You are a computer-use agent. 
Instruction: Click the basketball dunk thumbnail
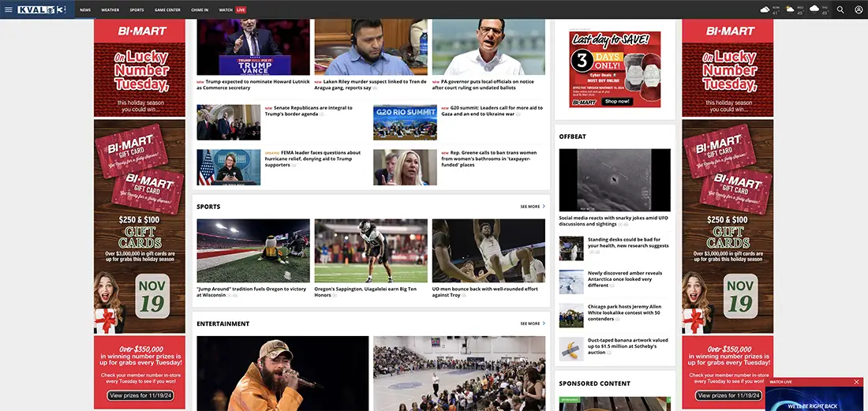(x=488, y=251)
